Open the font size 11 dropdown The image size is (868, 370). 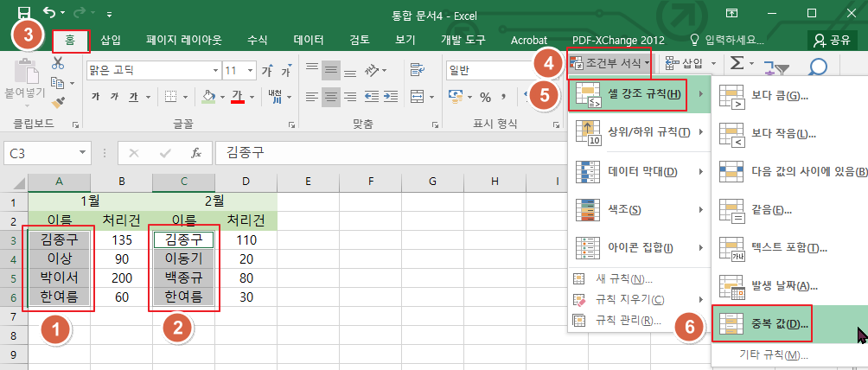[x=250, y=71]
